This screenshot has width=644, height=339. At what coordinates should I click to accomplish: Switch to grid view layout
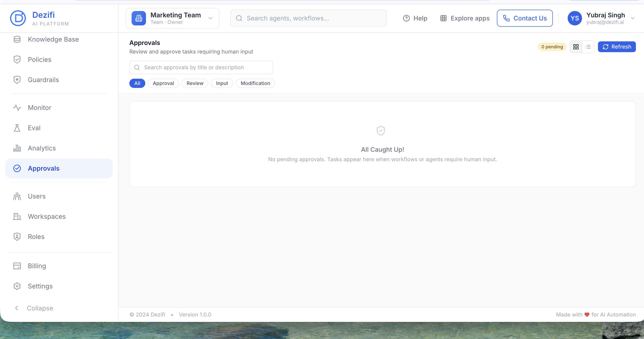click(576, 47)
